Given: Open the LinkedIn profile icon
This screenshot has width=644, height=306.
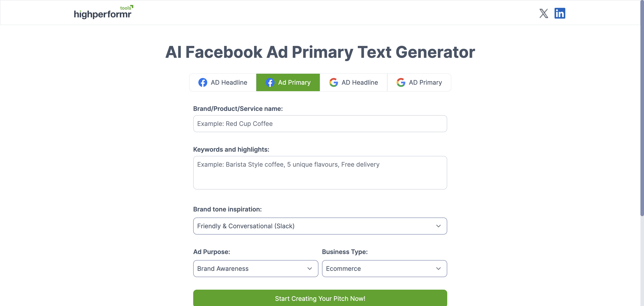Looking at the screenshot, I should tap(560, 13).
